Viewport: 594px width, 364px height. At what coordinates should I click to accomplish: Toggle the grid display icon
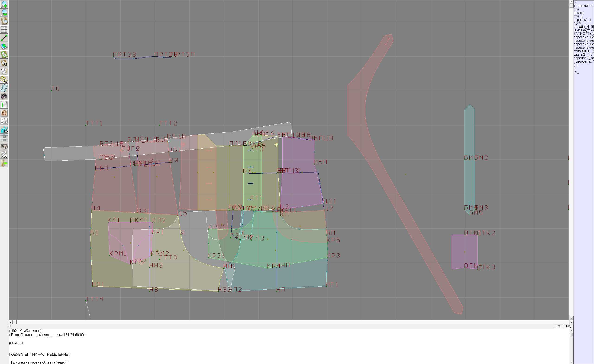pyautogui.click(x=4, y=29)
